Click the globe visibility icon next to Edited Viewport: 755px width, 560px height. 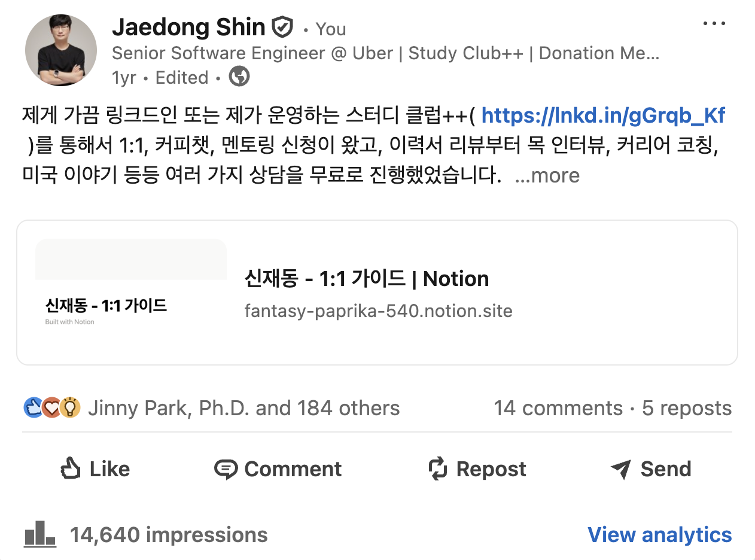(239, 77)
